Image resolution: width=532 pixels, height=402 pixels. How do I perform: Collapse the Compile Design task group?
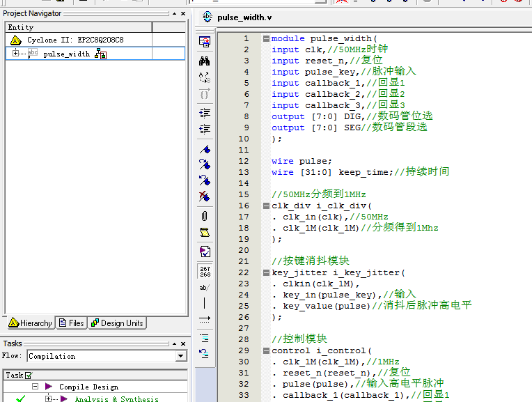click(x=35, y=387)
